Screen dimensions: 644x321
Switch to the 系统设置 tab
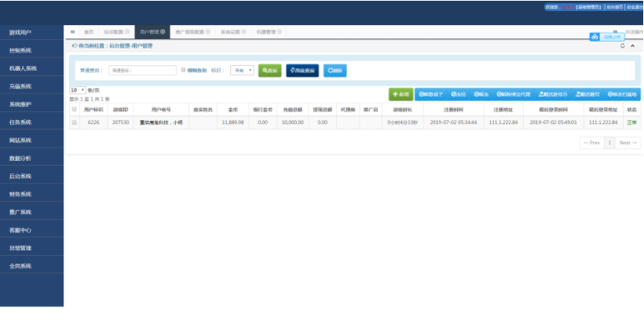pos(231,32)
